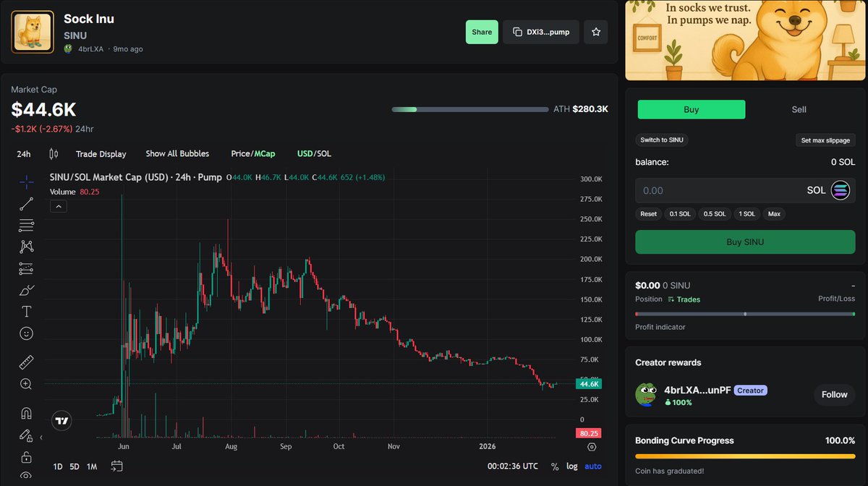Toggle percent scale on price axis
The height and width of the screenshot is (486, 868).
[x=555, y=466]
